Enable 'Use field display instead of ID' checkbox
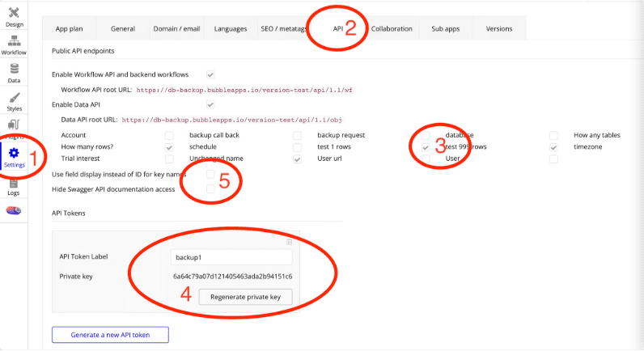644x351 pixels. pyautogui.click(x=210, y=174)
